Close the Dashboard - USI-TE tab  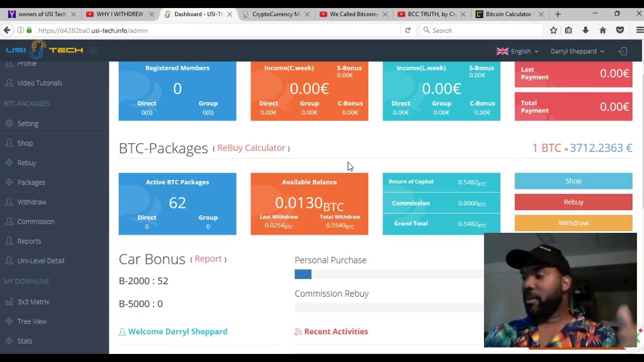pyautogui.click(x=229, y=14)
